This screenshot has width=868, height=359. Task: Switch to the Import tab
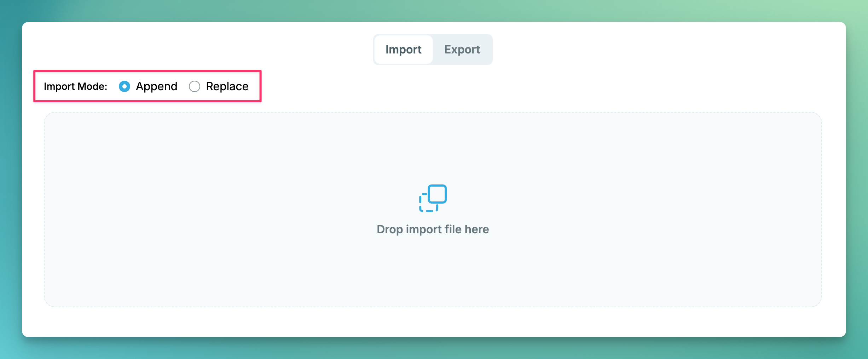point(403,50)
